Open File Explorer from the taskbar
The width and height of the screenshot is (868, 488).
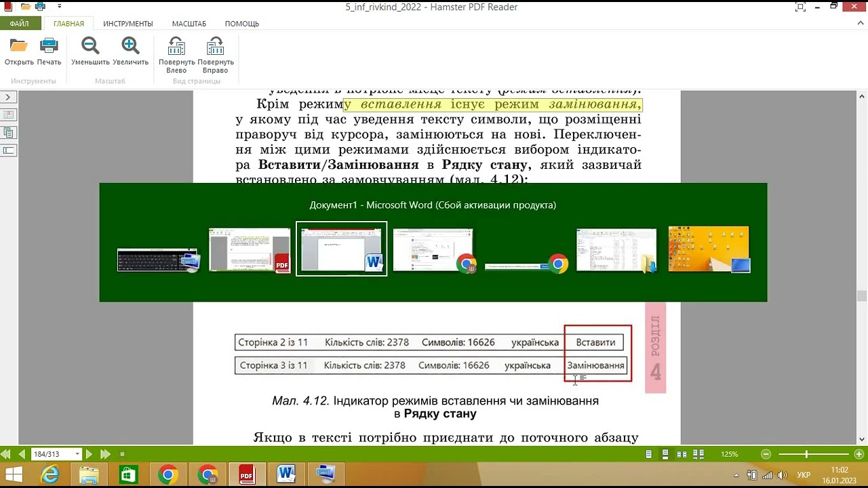[90, 475]
